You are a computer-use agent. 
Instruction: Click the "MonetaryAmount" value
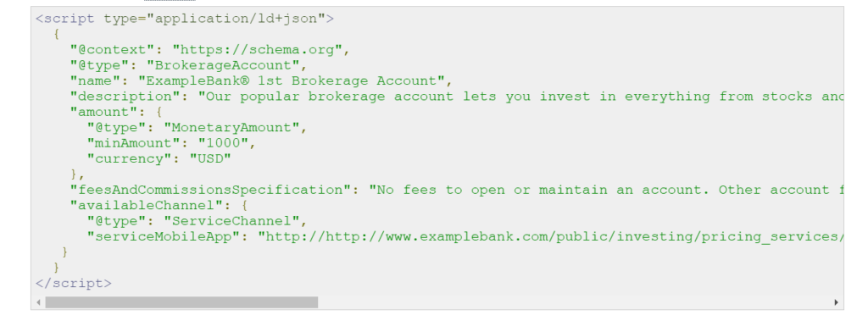pyautogui.click(x=232, y=128)
